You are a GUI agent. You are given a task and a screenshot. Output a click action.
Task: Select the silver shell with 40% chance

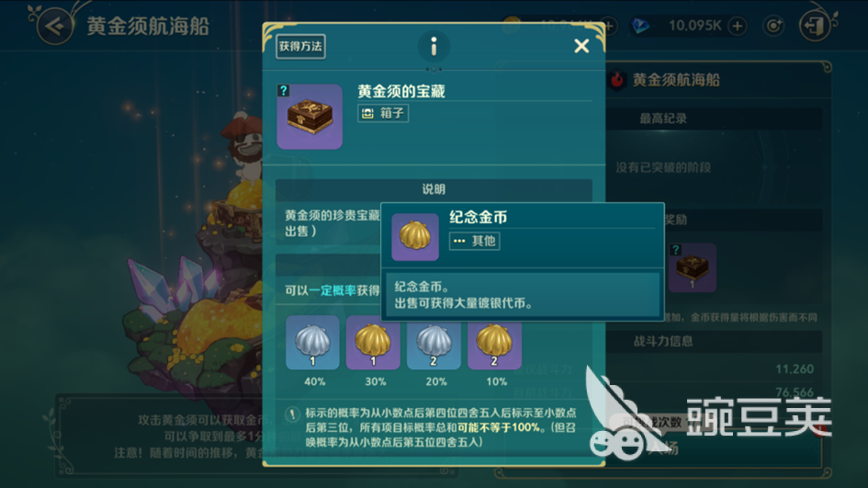point(313,343)
